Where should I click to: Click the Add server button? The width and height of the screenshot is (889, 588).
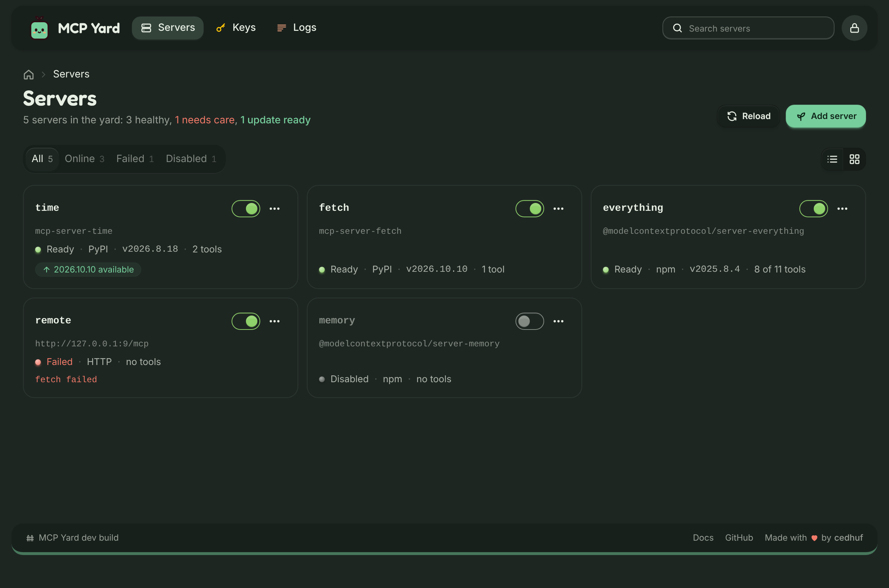coord(826,116)
